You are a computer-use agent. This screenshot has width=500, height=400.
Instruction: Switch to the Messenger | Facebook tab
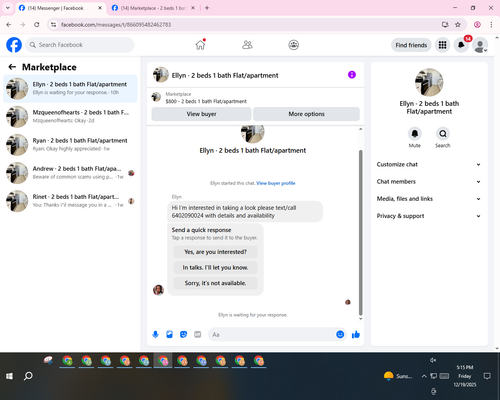pyautogui.click(x=60, y=8)
